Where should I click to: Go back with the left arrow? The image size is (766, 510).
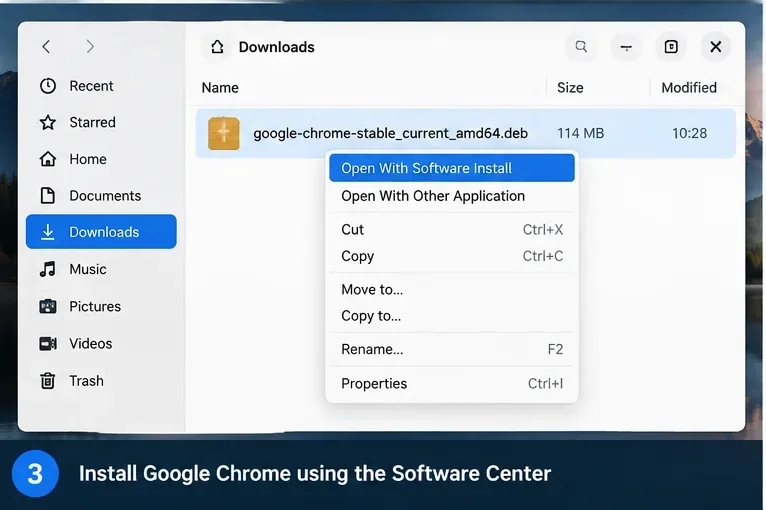click(x=46, y=47)
